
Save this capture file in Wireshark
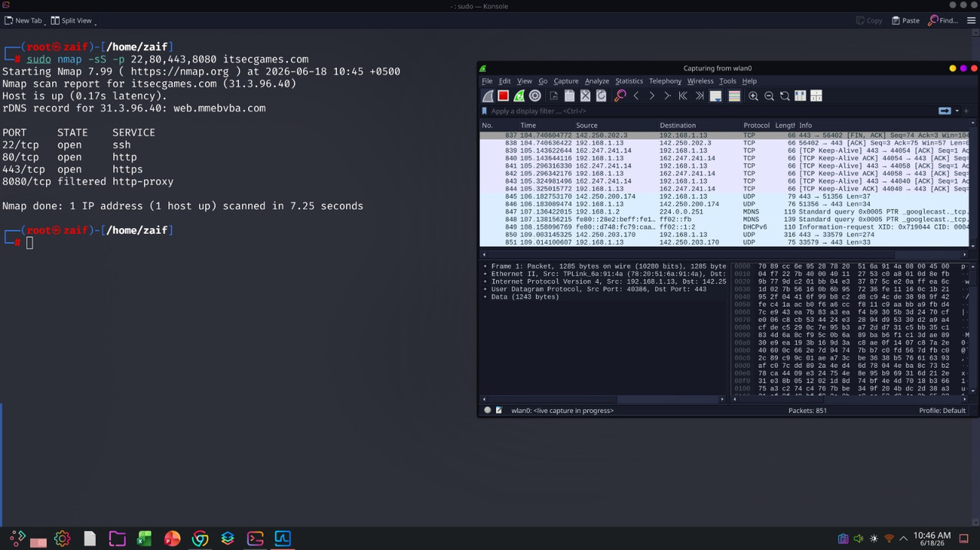click(570, 96)
